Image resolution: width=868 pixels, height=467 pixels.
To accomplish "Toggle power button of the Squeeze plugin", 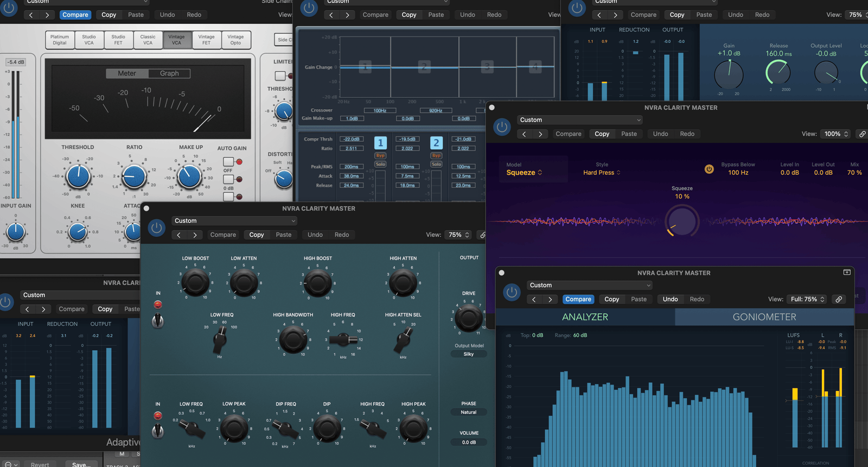I will coord(502,127).
